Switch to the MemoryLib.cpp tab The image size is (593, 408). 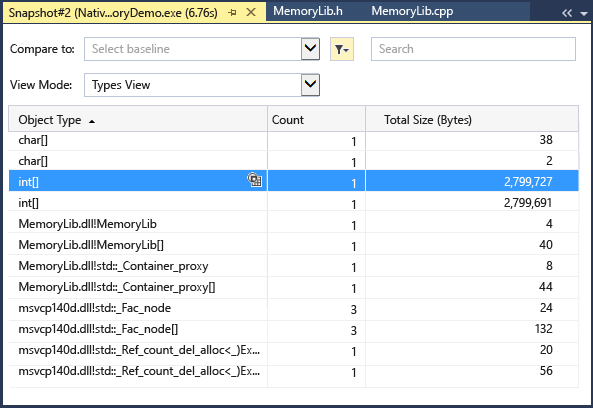point(412,11)
